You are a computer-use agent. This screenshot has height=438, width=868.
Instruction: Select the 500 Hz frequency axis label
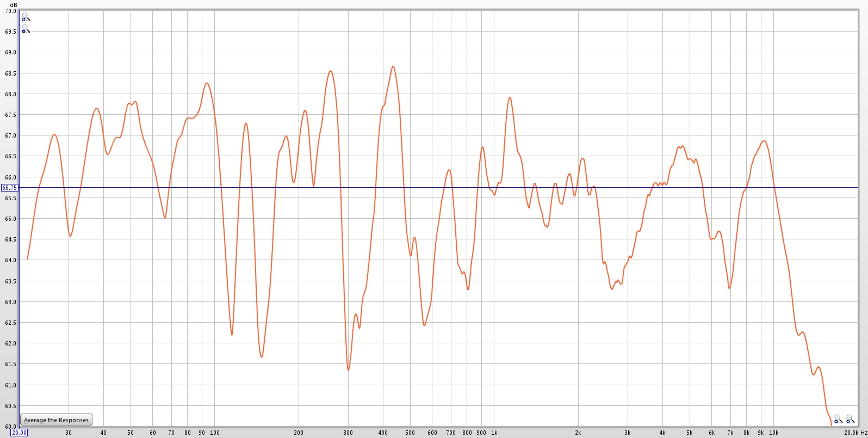pyautogui.click(x=410, y=433)
